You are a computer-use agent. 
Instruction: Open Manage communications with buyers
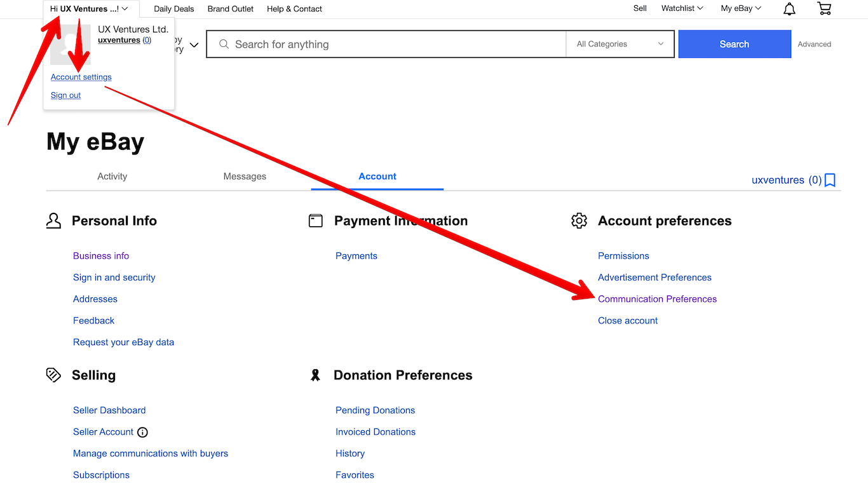[151, 454]
